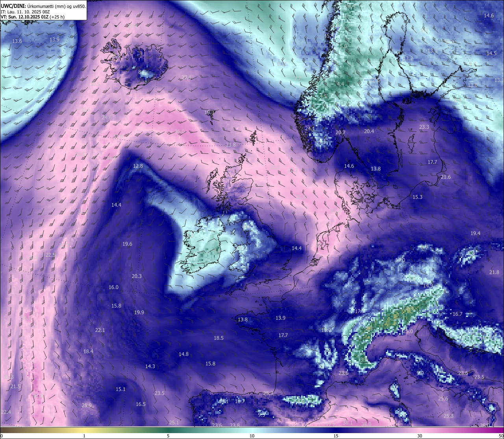Click the 10 tick on the color scale
This screenshot has height=439, width=504.
pyautogui.click(x=252, y=436)
